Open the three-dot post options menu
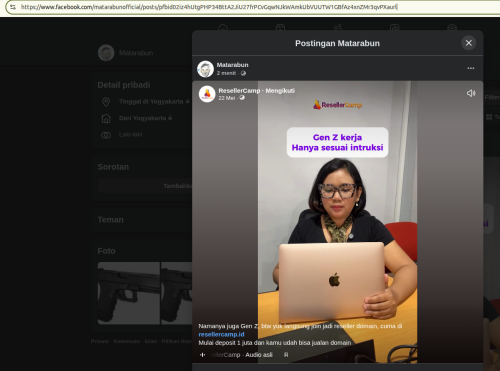 coord(471,68)
